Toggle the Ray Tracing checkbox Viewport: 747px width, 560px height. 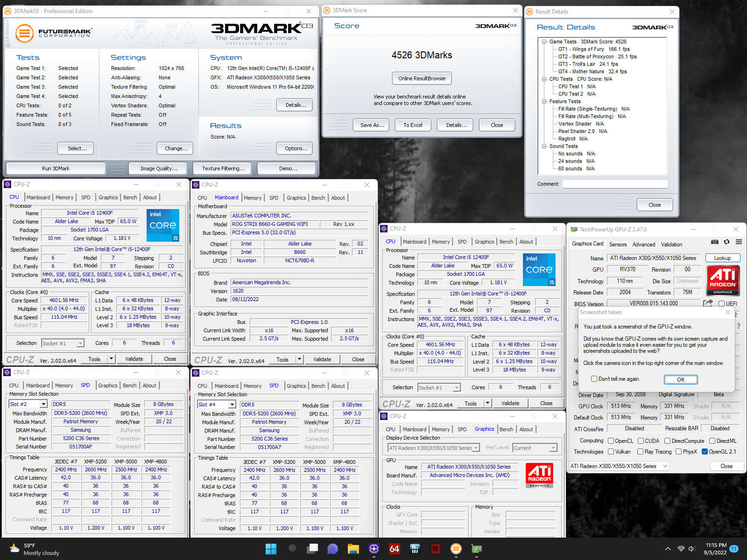pos(640,452)
